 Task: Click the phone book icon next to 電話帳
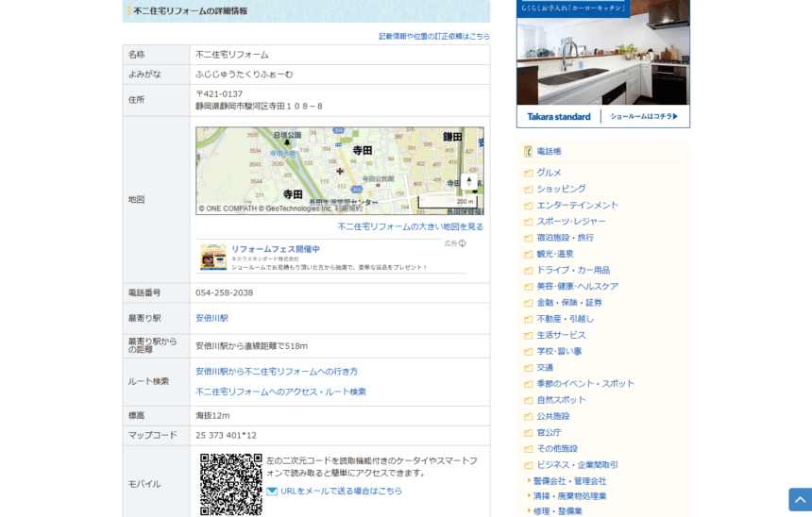[529, 152]
